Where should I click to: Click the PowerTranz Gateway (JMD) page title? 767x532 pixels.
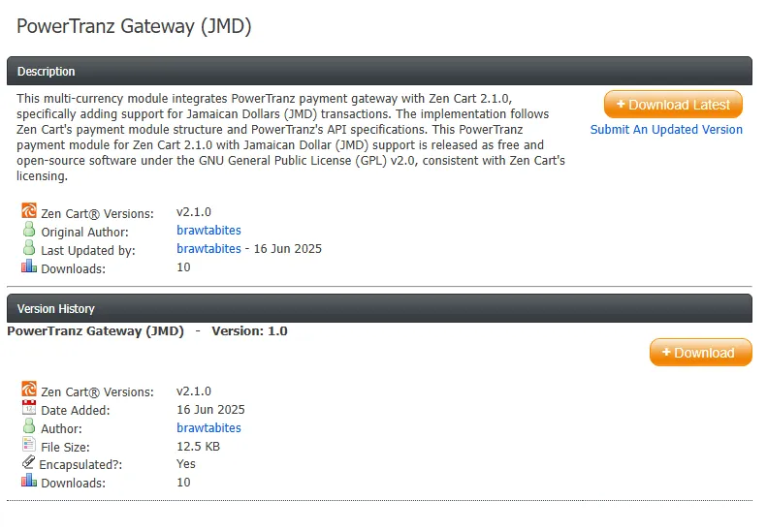134,26
